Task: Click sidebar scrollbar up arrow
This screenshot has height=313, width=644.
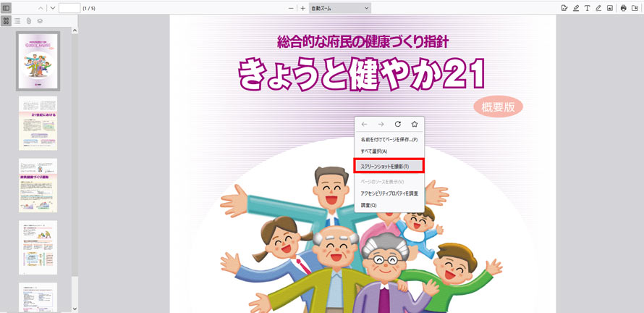Action: (x=75, y=30)
